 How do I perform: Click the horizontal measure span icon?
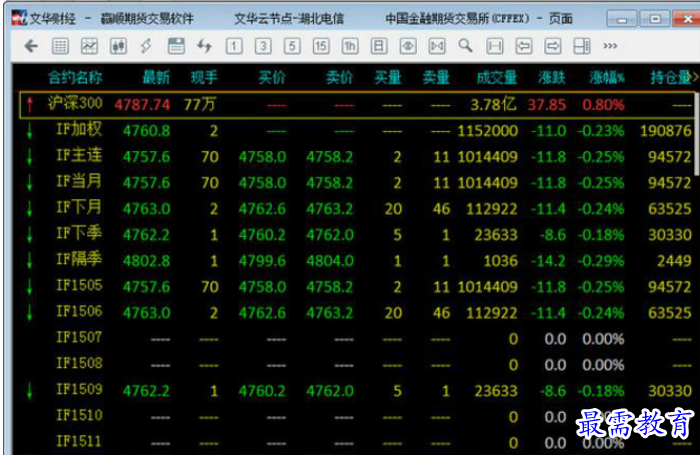click(495, 46)
